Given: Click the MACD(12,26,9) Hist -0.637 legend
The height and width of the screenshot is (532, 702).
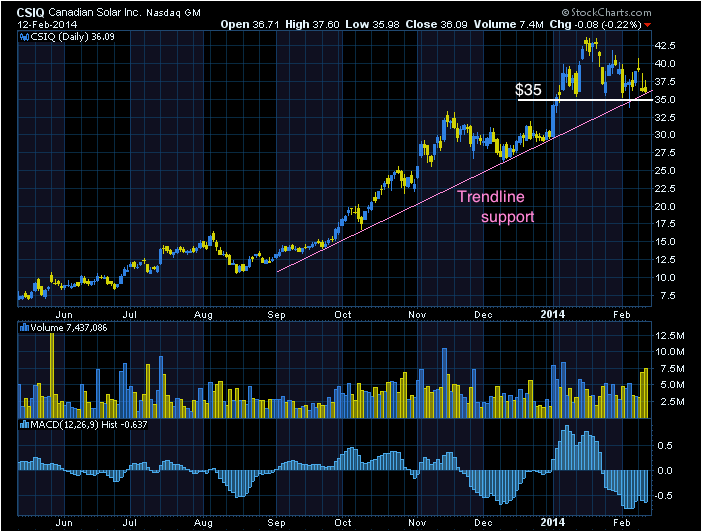Looking at the screenshot, I should 88,425.
